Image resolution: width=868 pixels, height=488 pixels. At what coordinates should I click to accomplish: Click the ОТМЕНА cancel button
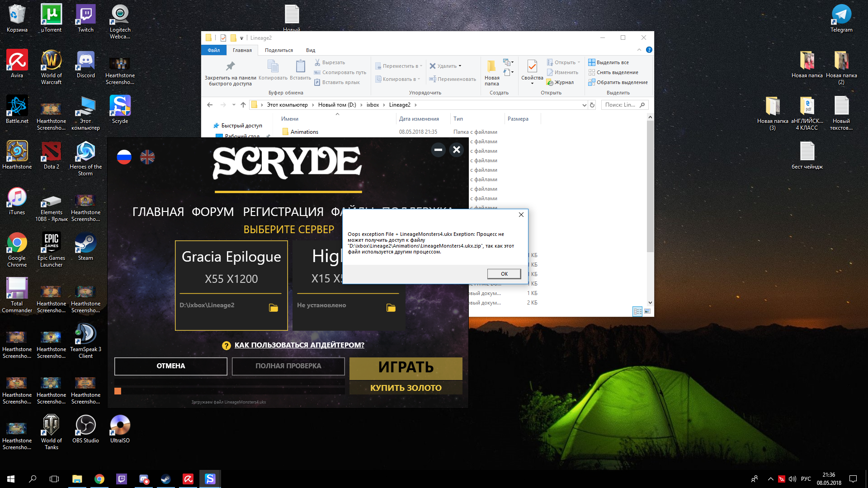(x=170, y=366)
